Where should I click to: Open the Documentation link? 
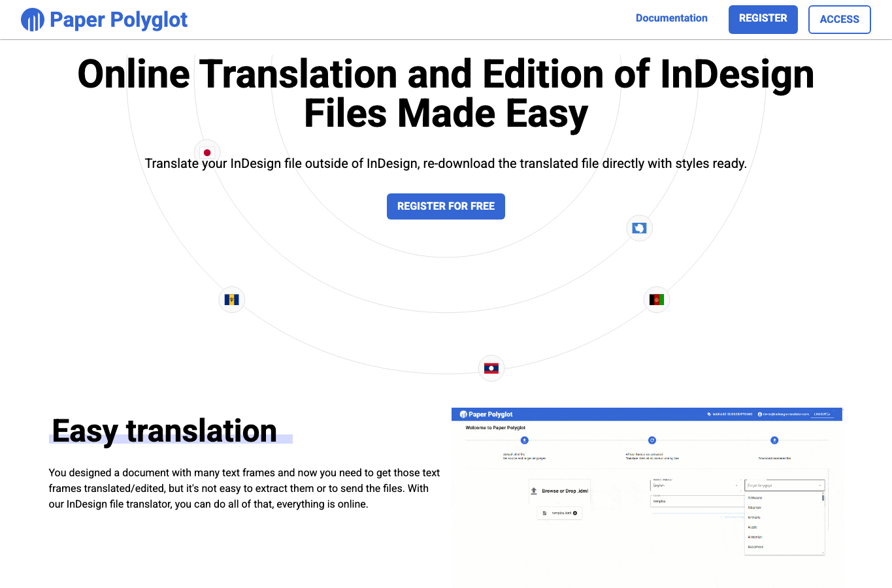click(x=671, y=18)
